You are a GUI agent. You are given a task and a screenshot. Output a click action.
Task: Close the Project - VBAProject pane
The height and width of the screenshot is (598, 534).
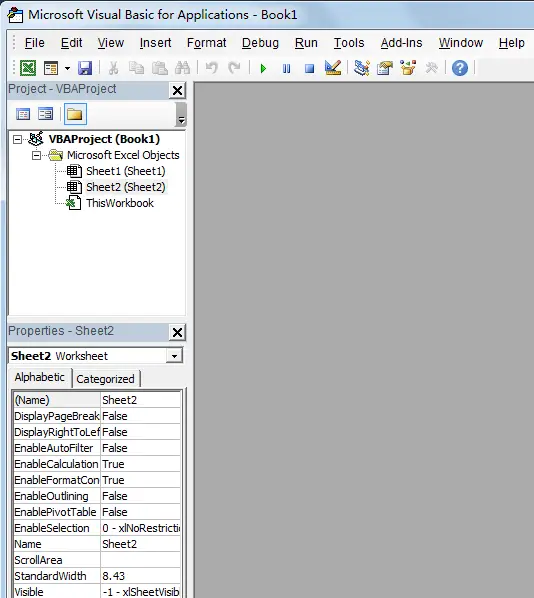177,90
